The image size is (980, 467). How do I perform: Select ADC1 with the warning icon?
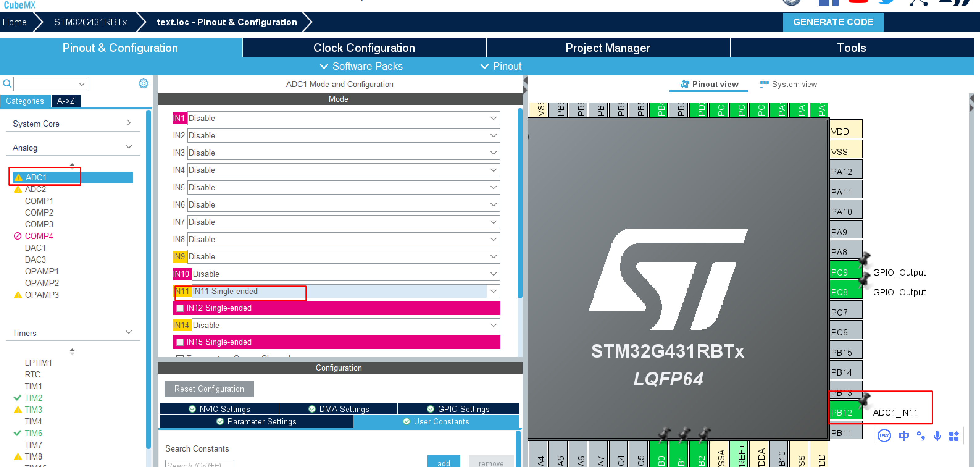73,177
